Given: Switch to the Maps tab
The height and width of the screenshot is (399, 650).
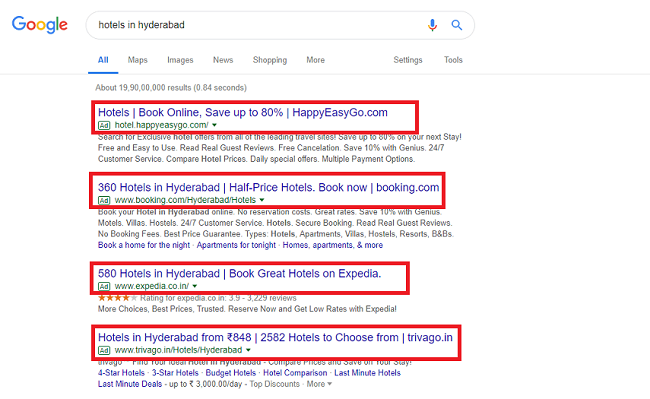Looking at the screenshot, I should coord(137,60).
